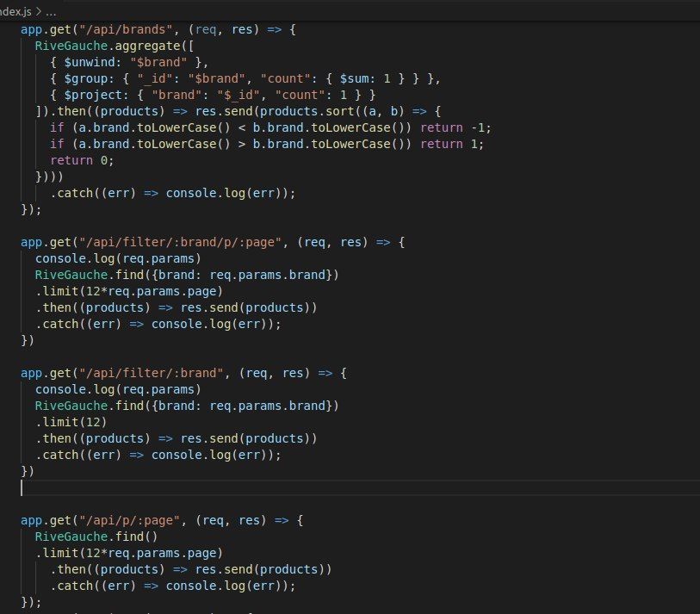700x614 pixels.
Task: Click the 'return 1;' statement
Action: coord(452,144)
